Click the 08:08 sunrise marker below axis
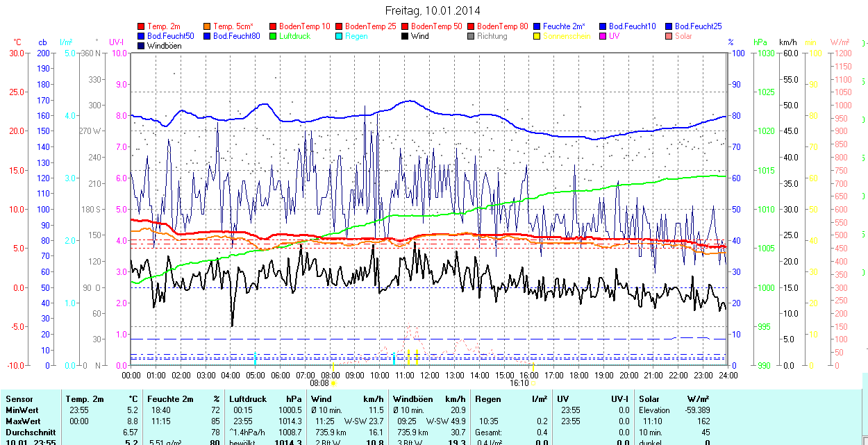Screen dimensions: 868x445 pos(319,383)
